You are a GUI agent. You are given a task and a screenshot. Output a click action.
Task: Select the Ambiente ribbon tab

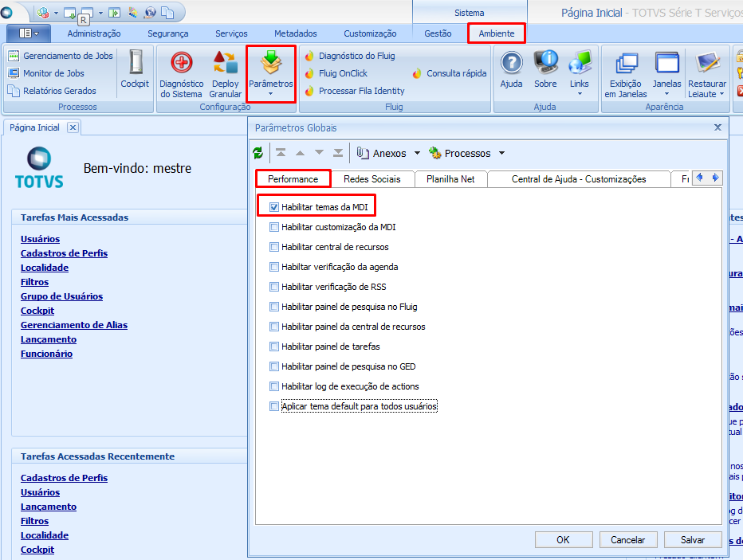(x=497, y=33)
